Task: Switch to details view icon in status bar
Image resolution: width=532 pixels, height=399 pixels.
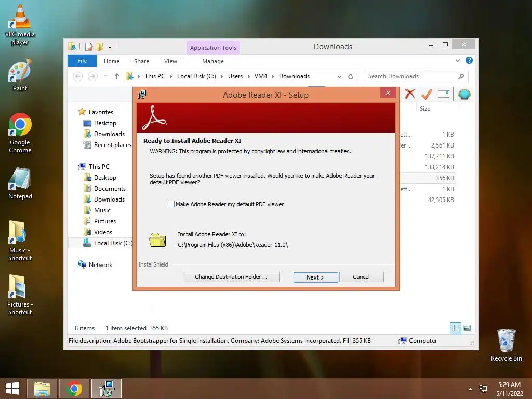Action: [456, 328]
